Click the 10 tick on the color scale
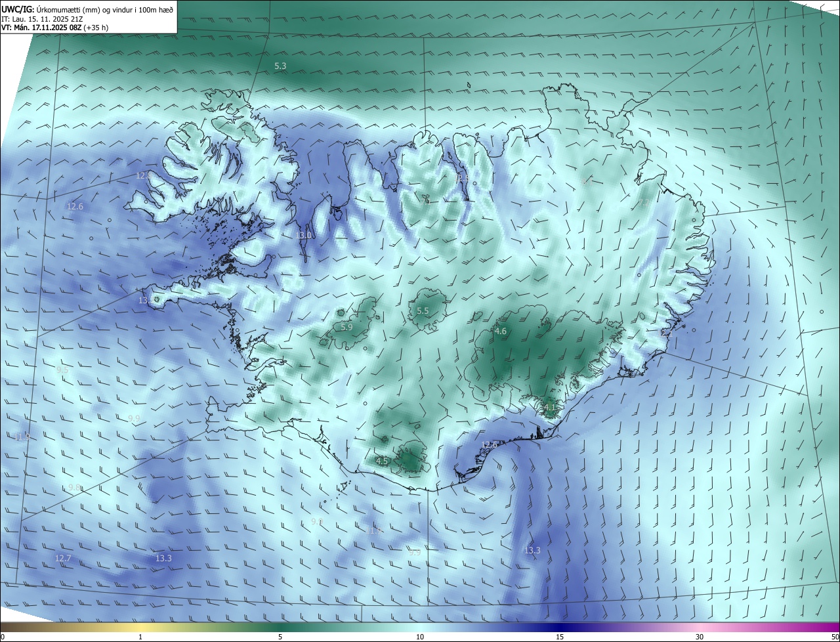Screen dimensions: 840x642 coord(420,637)
